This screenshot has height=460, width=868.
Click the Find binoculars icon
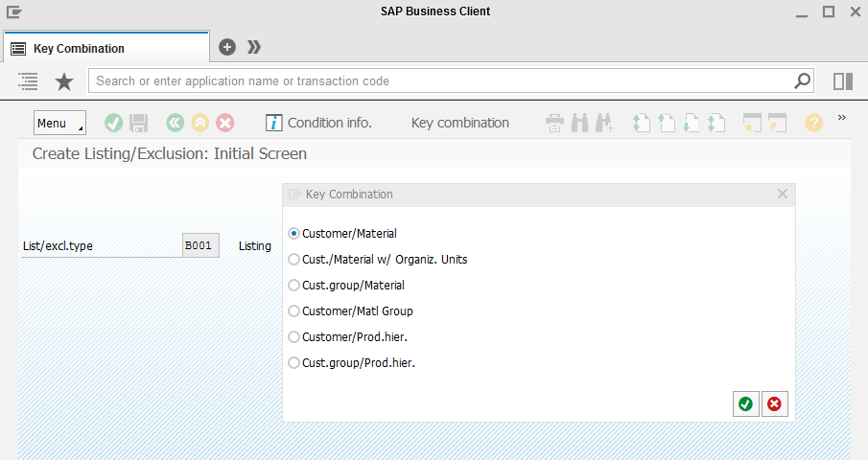point(579,123)
